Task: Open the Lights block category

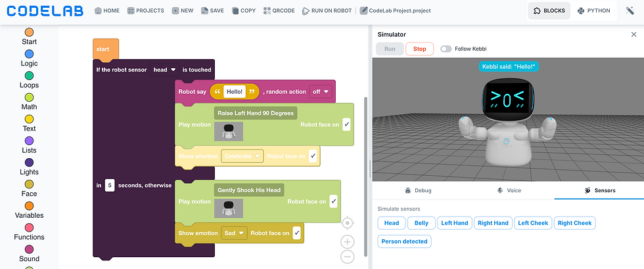Action: click(x=29, y=167)
